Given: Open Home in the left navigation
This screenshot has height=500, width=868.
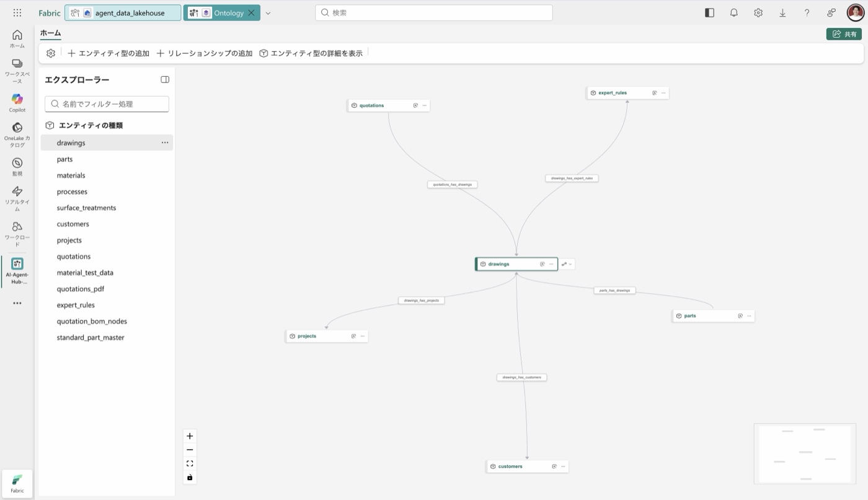Looking at the screenshot, I should coord(17,38).
